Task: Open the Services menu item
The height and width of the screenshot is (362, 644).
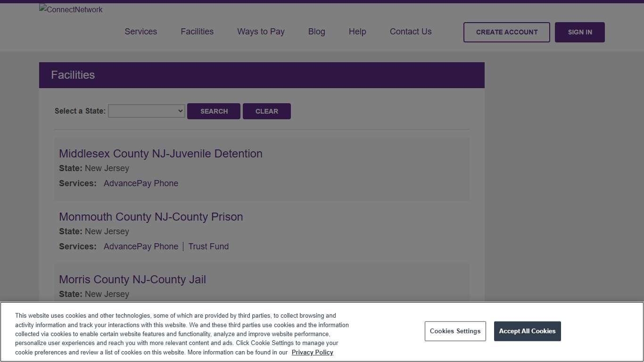Action: 140,32
